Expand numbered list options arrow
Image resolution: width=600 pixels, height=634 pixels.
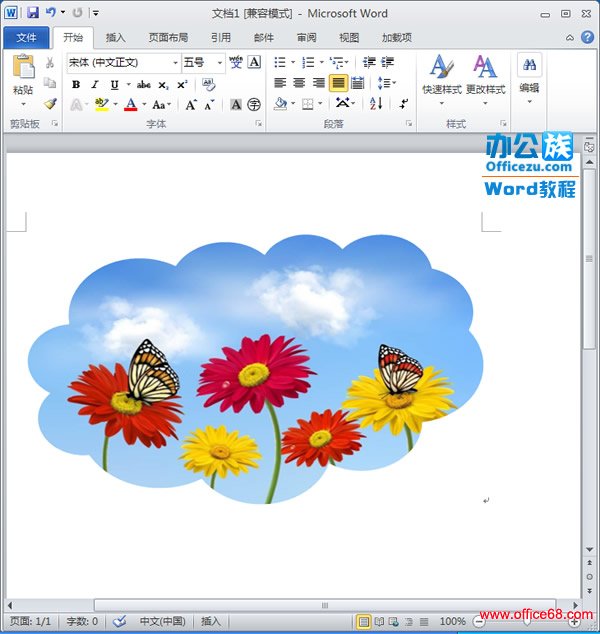click(321, 62)
